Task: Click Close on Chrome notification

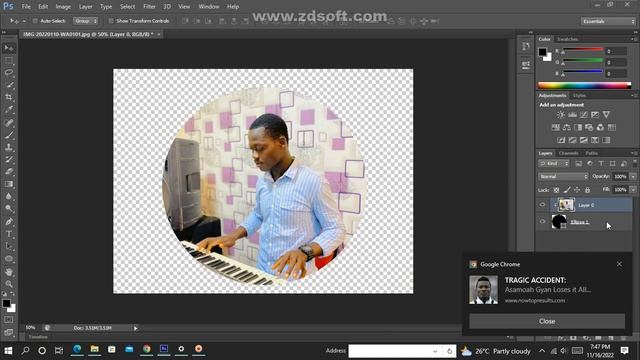Action: (x=547, y=321)
